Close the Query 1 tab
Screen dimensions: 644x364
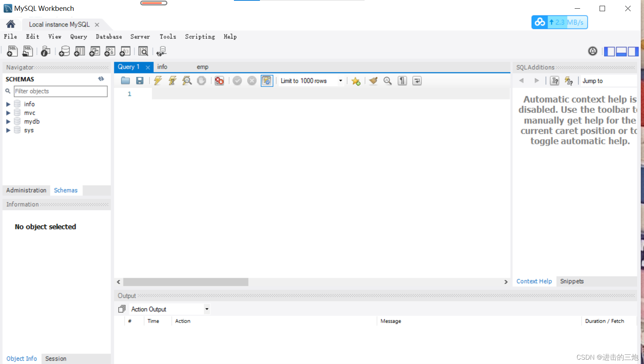click(x=148, y=67)
